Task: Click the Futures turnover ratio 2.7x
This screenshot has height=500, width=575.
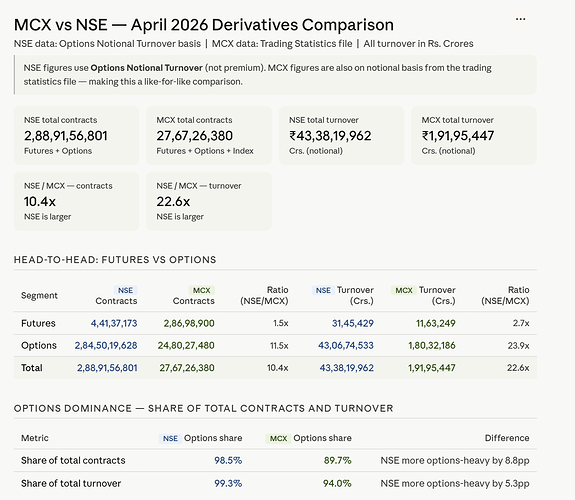Action: (521, 323)
